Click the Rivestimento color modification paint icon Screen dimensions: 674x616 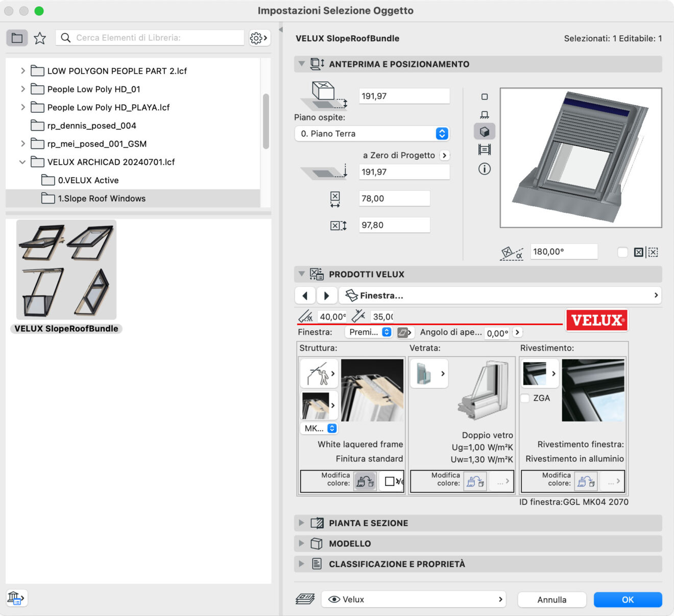(x=586, y=481)
